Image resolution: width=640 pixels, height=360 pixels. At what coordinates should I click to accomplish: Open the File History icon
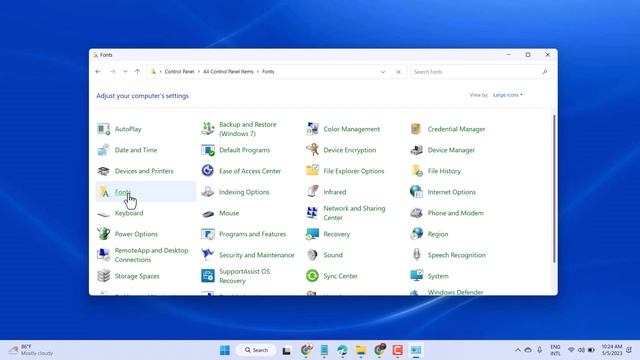coord(416,171)
